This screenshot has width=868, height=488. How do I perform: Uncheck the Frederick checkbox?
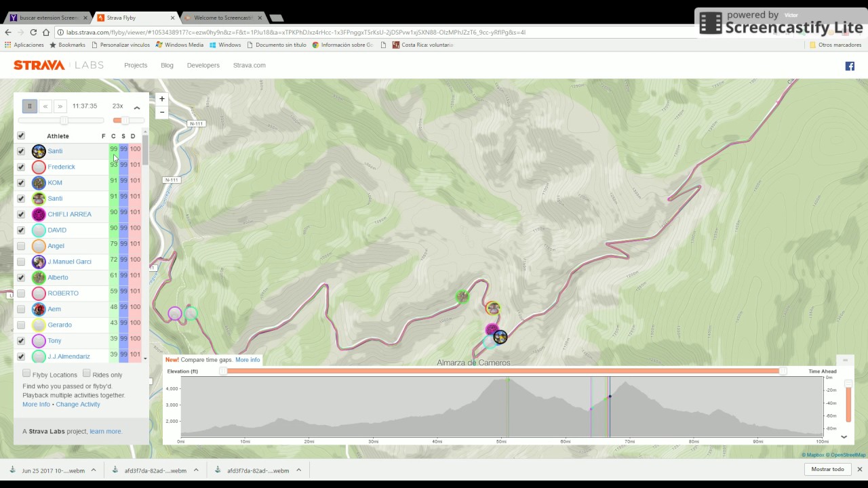tap(21, 167)
